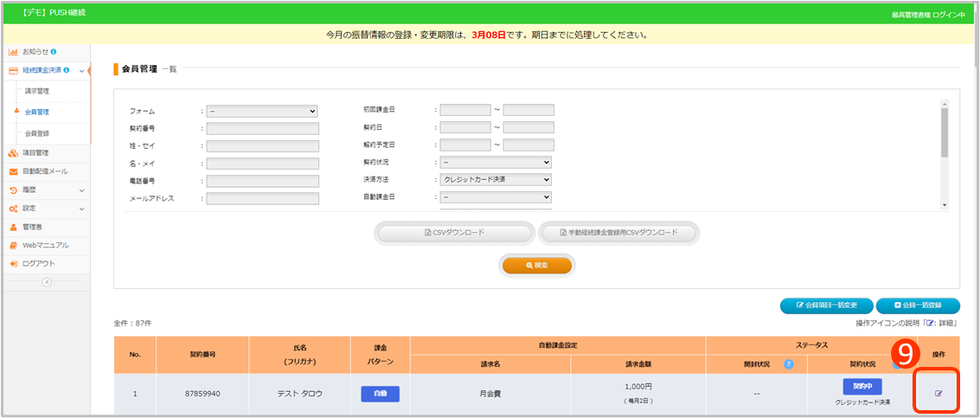This screenshot has width=980, height=418.
Task: Click the ログアウト sidebar item
Action: click(38, 263)
